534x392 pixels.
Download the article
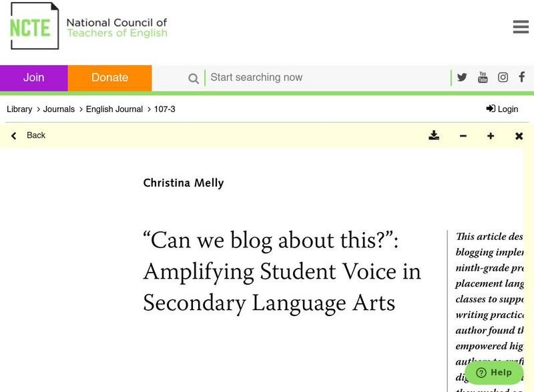434,136
